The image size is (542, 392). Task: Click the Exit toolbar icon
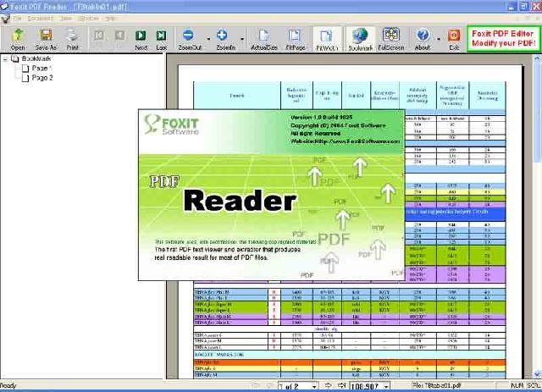[454, 36]
